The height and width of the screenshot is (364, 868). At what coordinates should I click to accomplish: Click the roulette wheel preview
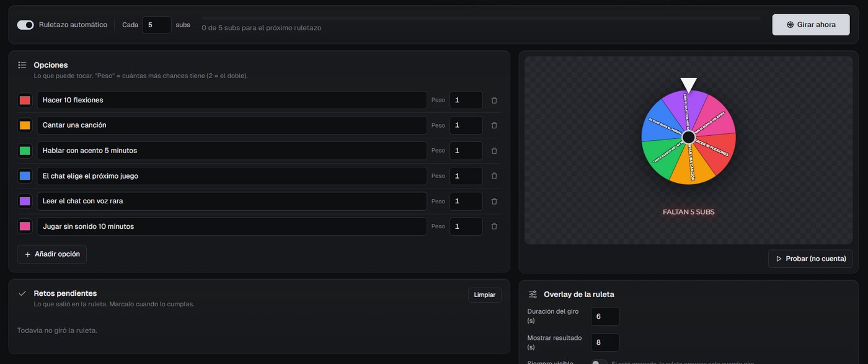[x=688, y=137]
